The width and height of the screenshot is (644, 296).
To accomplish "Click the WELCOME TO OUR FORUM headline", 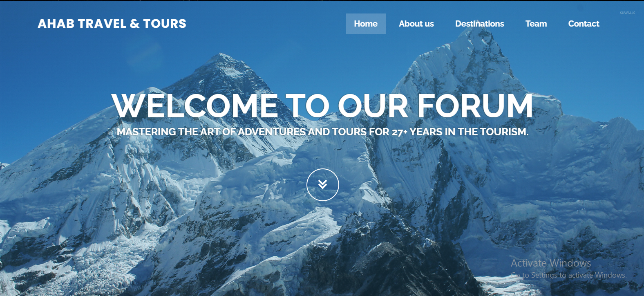I will pos(322,106).
